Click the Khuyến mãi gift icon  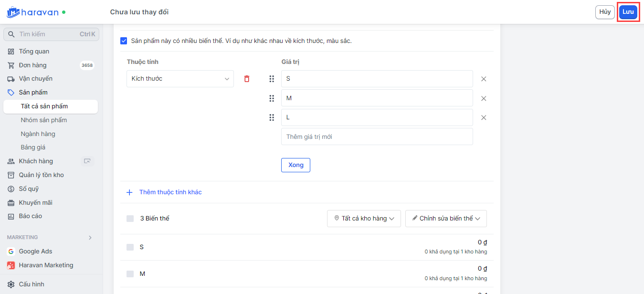11,203
